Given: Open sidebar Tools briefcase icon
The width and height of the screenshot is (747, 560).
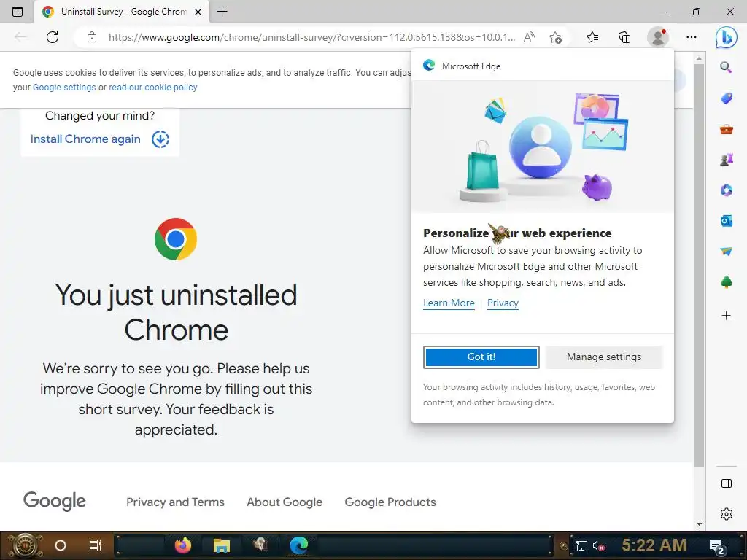Looking at the screenshot, I should [726, 129].
